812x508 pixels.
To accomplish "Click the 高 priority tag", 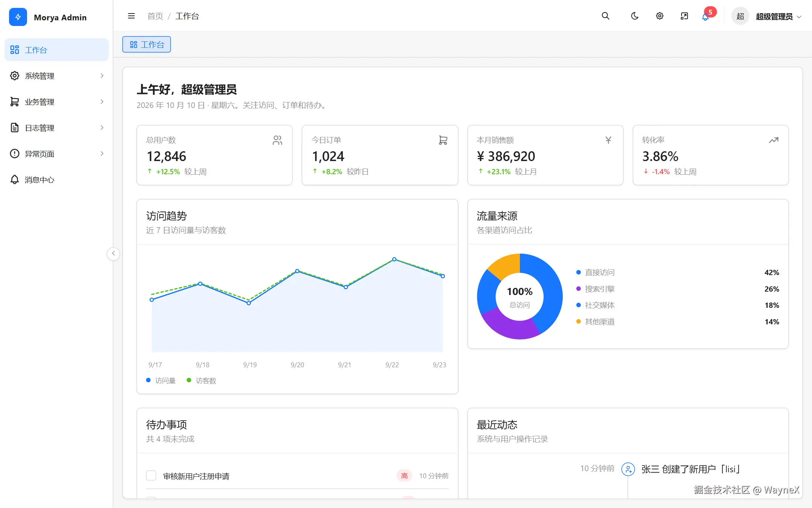I will pos(404,476).
